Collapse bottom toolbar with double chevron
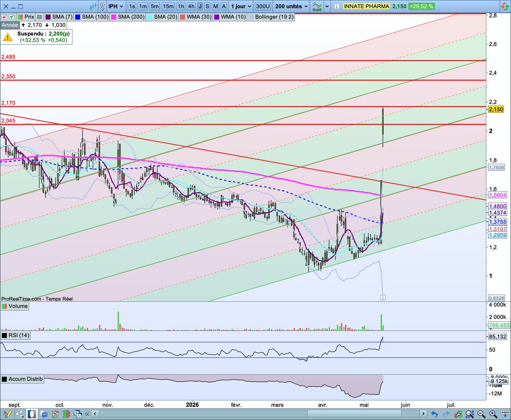Image resolution: width=511 pixels, height=420 pixels. tap(87, 414)
